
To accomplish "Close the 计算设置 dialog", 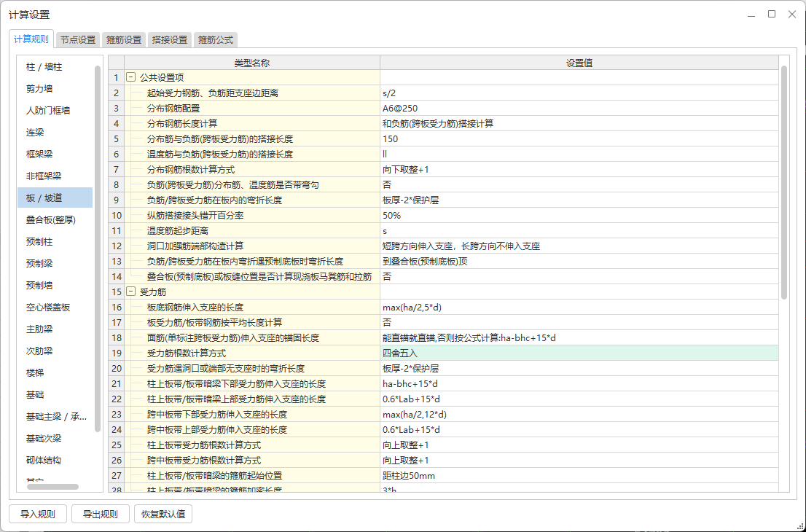I will click(792, 15).
